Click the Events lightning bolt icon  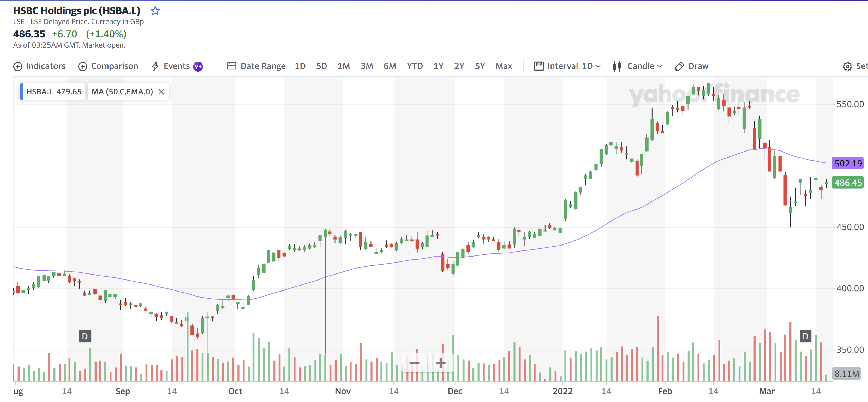(x=155, y=66)
